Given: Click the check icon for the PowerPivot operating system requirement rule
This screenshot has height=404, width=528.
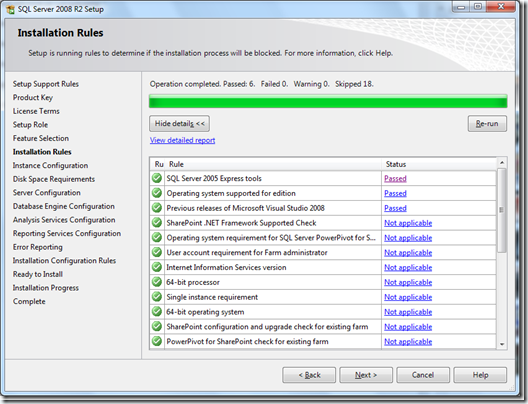Looking at the screenshot, I should pos(157,237).
